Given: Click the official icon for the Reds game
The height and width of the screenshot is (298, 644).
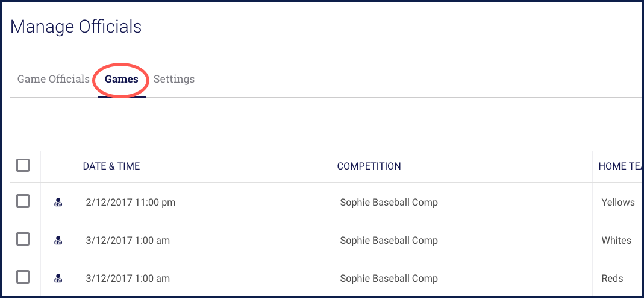Looking at the screenshot, I should [58, 279].
